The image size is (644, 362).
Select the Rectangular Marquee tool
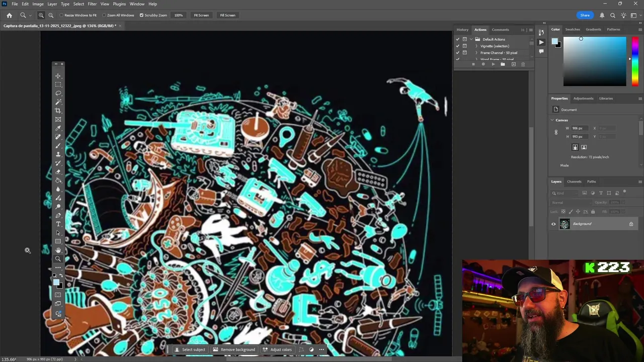pos(58,84)
